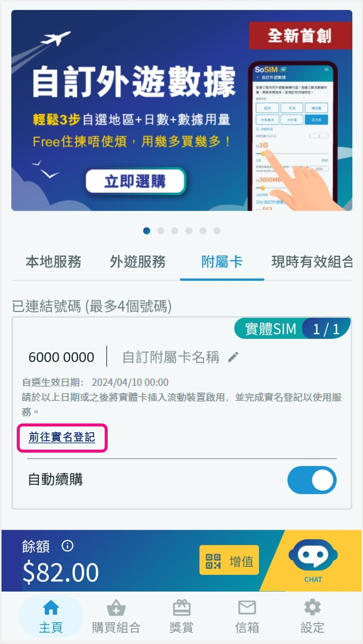Switch to 本地服務 tab
The height and width of the screenshot is (644, 363).
point(54,262)
